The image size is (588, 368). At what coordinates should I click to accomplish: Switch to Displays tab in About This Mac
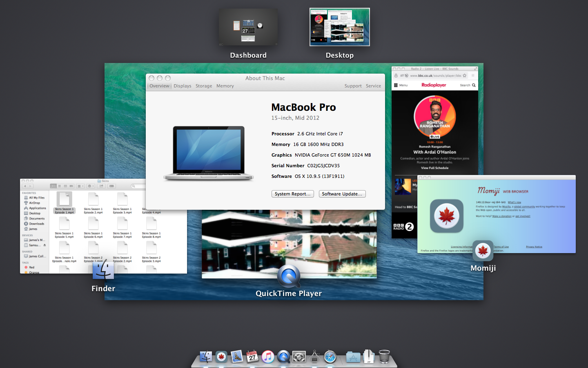click(183, 86)
